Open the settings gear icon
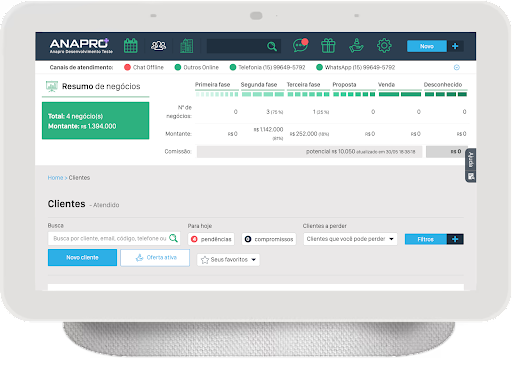The image size is (512, 386). coord(384,46)
